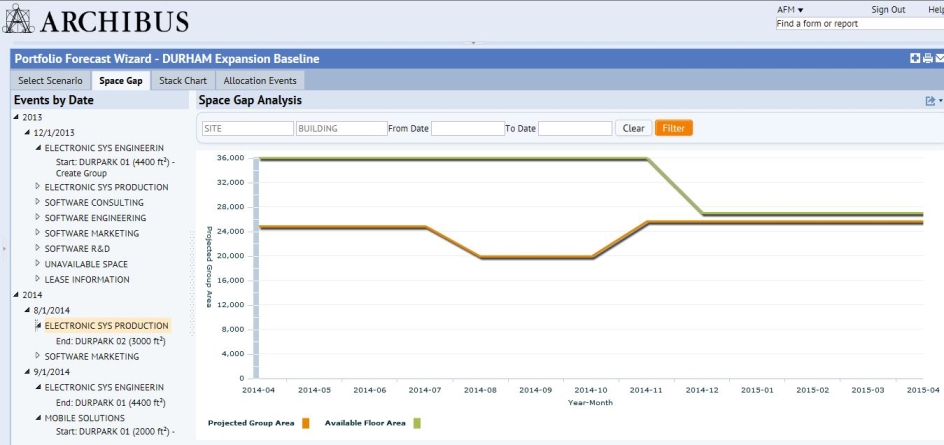Viewport: 944px width, 445px height.
Task: Select highlighted ELECTRONIC SYS PRODUCTION under 8/1/2014
Action: 107,326
